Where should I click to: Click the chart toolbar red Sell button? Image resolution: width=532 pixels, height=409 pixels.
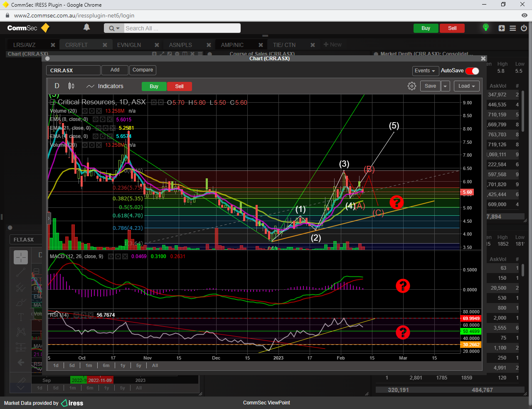pyautogui.click(x=179, y=86)
